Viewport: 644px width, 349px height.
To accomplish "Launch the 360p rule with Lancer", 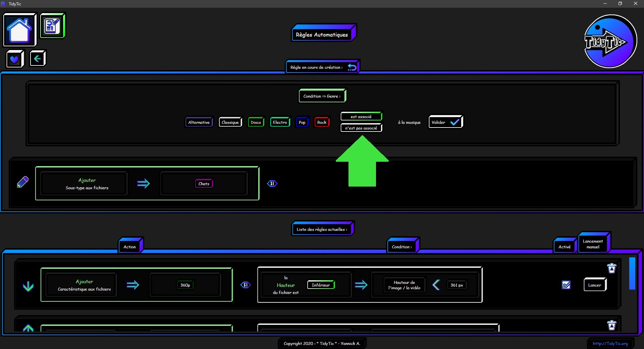I will [x=595, y=285].
